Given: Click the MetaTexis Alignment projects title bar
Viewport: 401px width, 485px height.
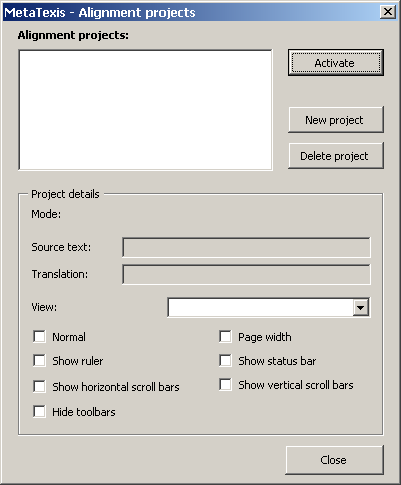Looking at the screenshot, I should [x=191, y=12].
